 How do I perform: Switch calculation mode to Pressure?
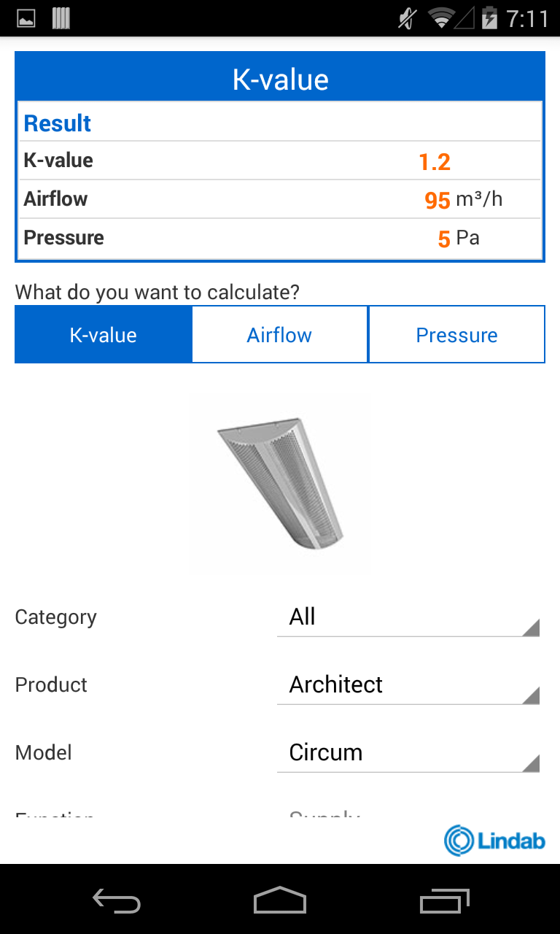coord(456,335)
